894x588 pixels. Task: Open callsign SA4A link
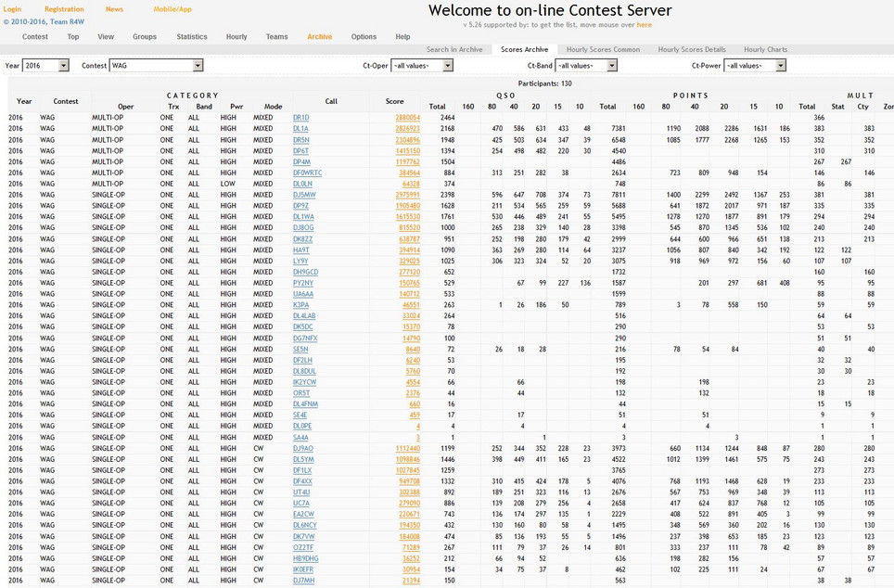pos(300,438)
